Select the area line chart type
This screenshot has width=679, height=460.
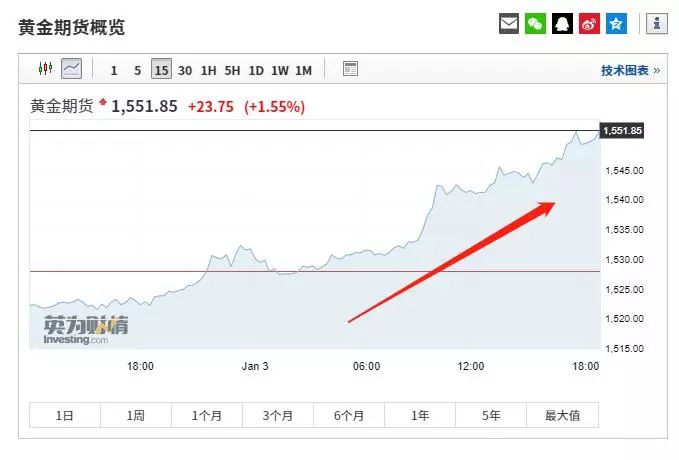pyautogui.click(x=71, y=69)
